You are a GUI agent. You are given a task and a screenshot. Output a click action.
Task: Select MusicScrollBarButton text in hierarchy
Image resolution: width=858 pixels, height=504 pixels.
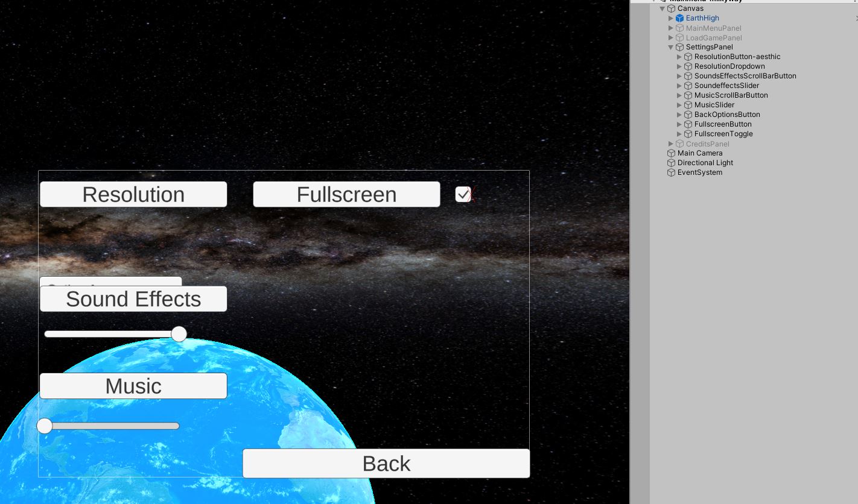pos(731,95)
